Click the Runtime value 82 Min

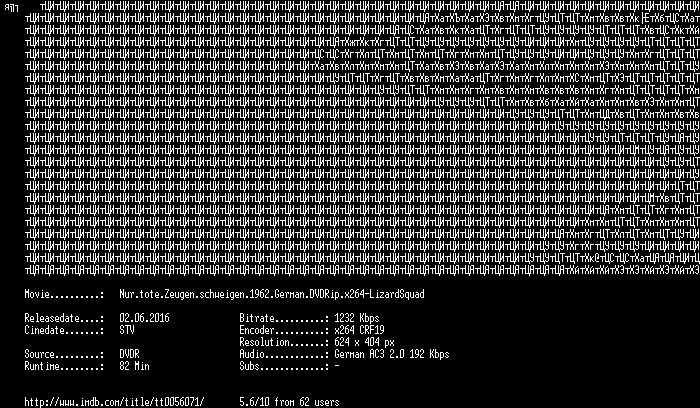click(134, 366)
